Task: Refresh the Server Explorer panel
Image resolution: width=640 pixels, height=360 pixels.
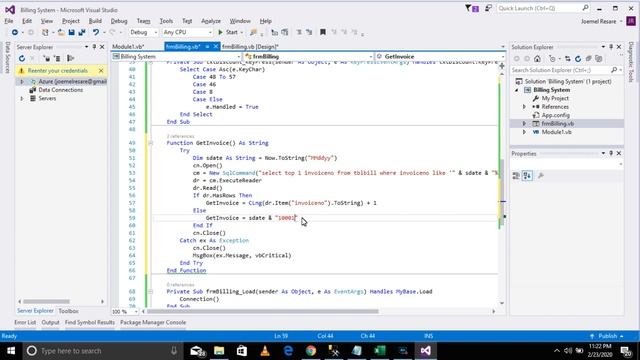Action: click(x=22, y=58)
